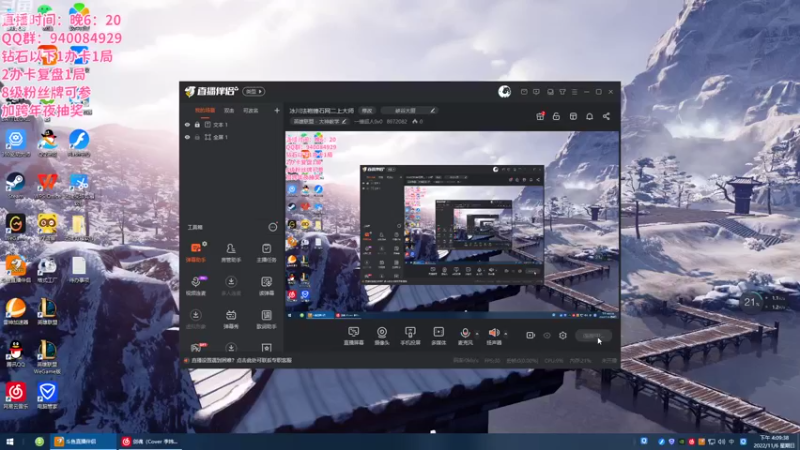800x450 pixels.
Task: Toggle the speaker mute icon
Action: point(493,333)
